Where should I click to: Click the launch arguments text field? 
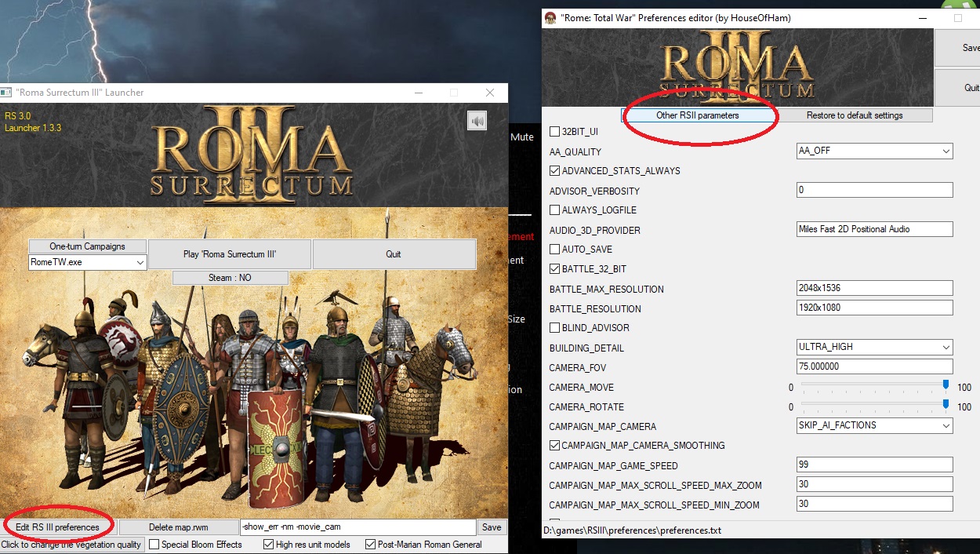(358, 527)
